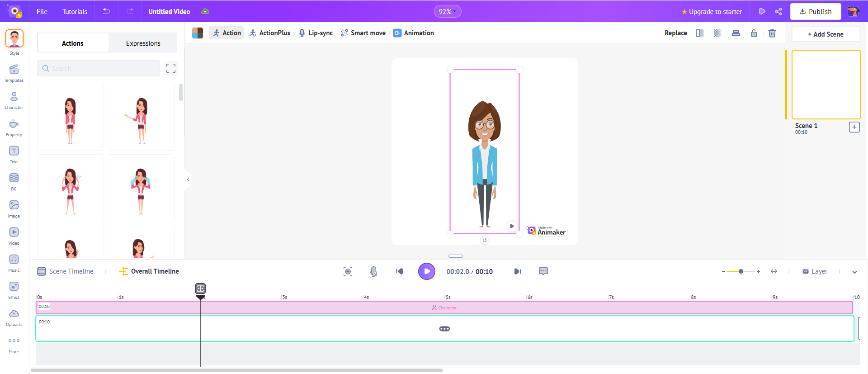
Task: Switch to the Expressions tab
Action: click(x=143, y=43)
